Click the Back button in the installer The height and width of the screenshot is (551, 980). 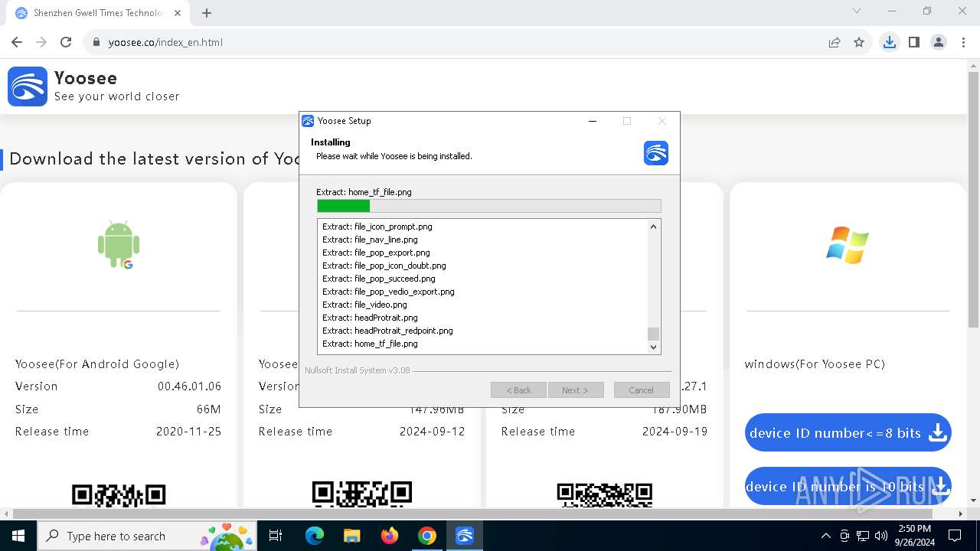point(518,390)
